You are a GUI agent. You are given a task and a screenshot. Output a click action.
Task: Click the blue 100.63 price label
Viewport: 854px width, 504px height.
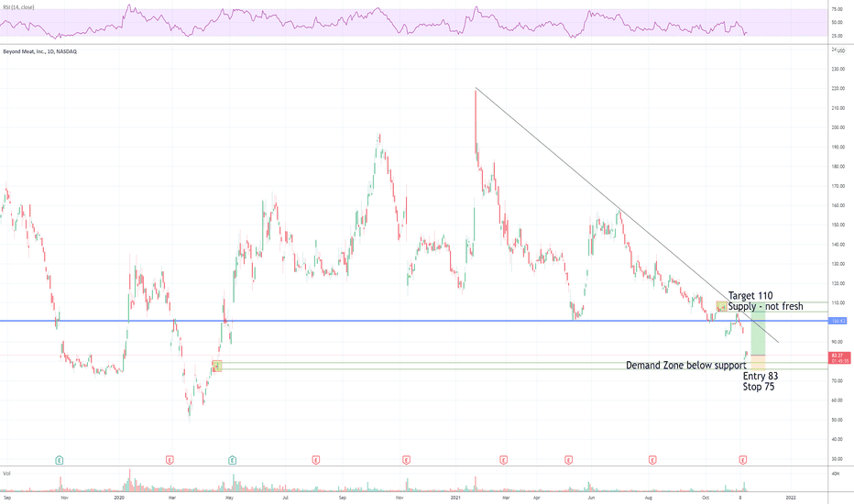click(x=838, y=321)
